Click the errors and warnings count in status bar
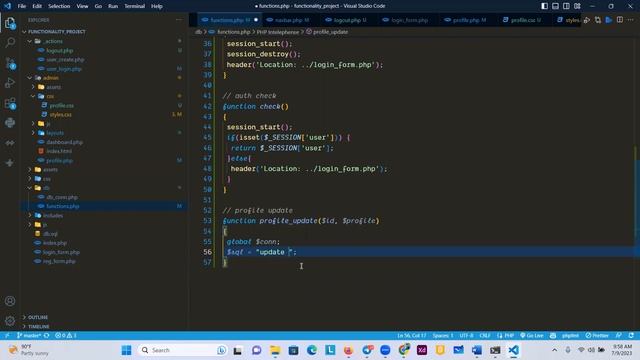Image resolution: width=640 pixels, height=360 pixels. pyautogui.click(x=66, y=336)
